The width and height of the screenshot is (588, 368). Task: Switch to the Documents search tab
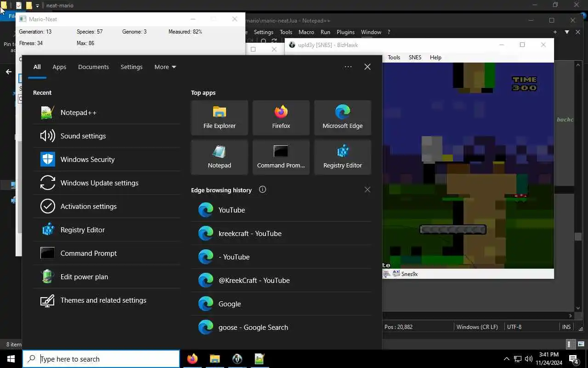click(93, 67)
